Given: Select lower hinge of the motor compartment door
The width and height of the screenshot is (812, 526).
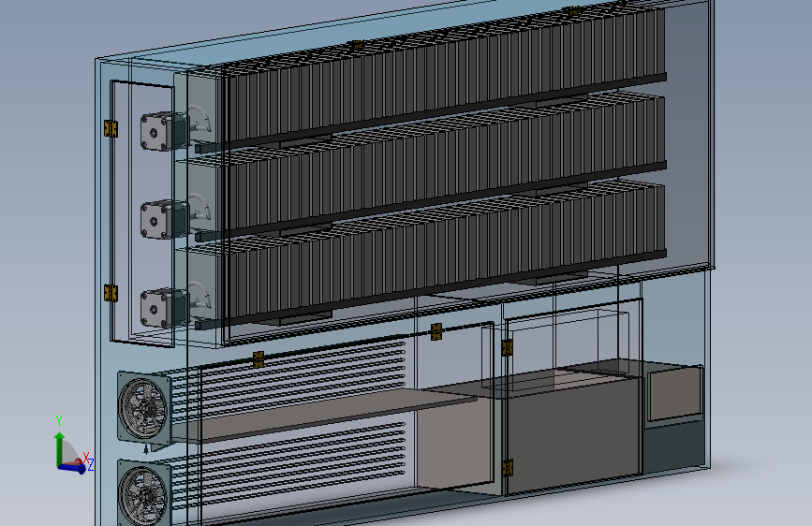Looking at the screenshot, I should point(111,293).
